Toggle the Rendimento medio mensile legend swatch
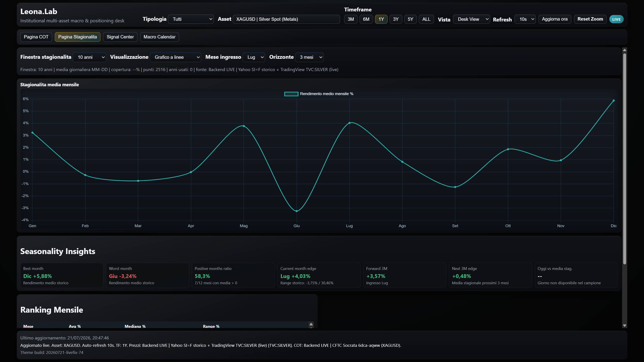 point(291,94)
